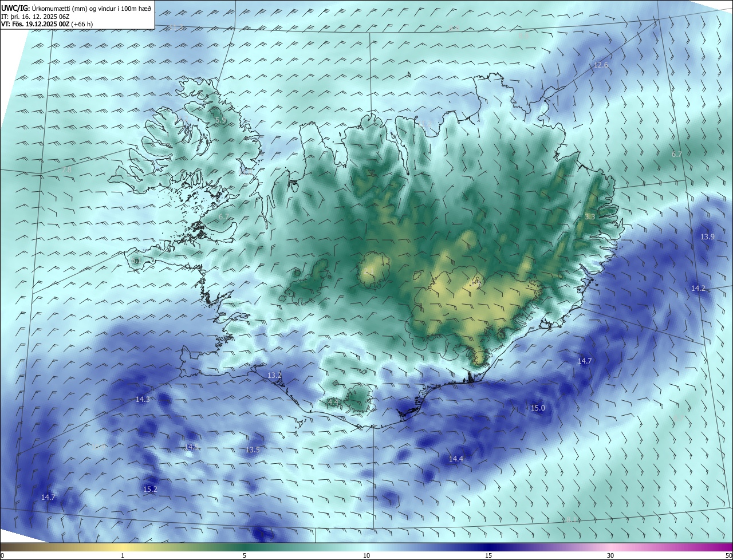Select the 4.4 value label on the map
This screenshot has height=560, width=733.
pos(333,403)
